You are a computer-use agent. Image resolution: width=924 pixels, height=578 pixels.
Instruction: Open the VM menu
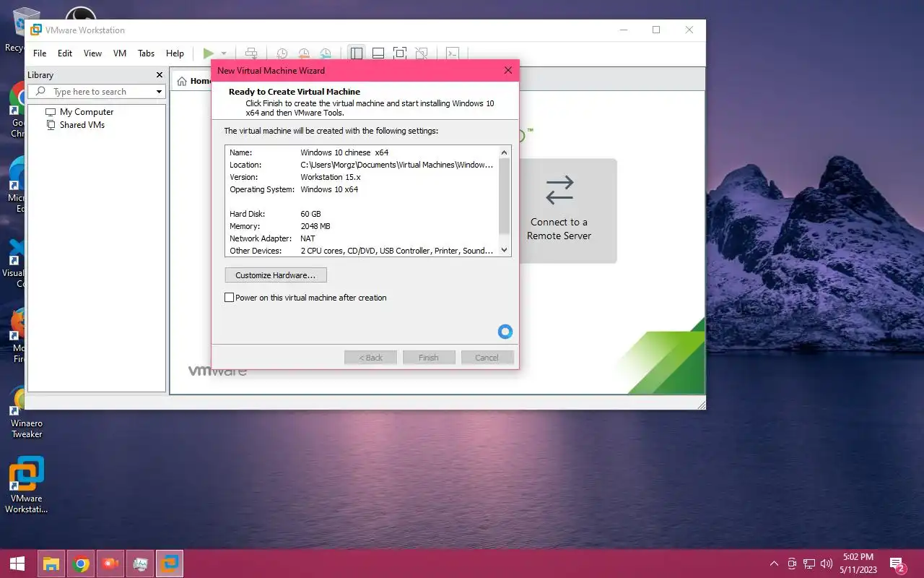120,53
